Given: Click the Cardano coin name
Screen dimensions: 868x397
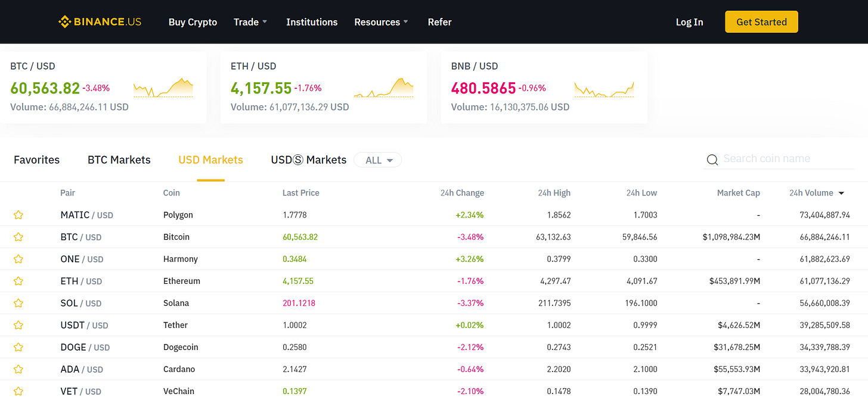Looking at the screenshot, I should click(179, 369).
